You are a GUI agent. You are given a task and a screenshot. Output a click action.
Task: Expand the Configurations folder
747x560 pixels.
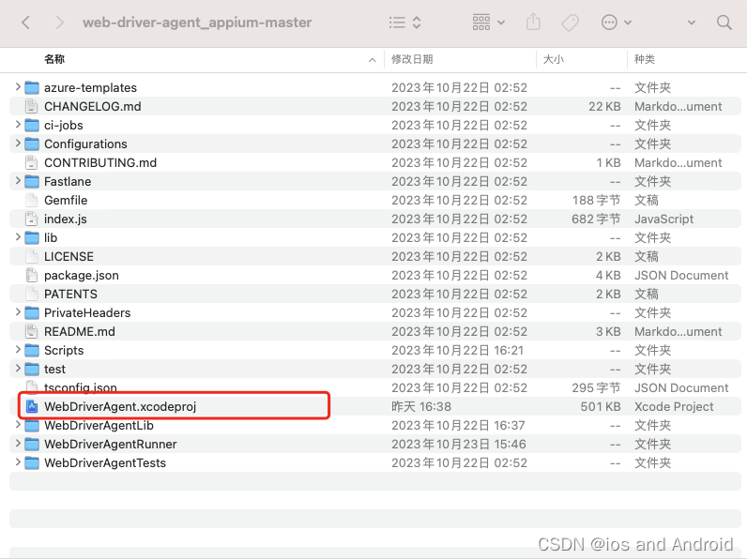pyautogui.click(x=18, y=143)
